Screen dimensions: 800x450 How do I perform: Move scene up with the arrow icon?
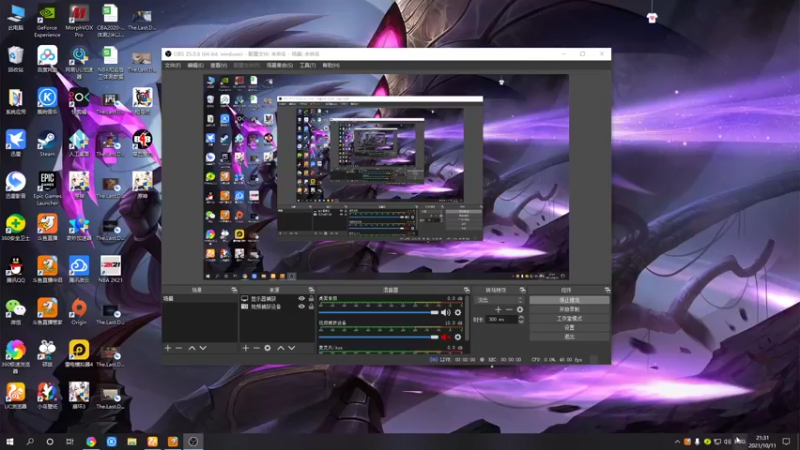(192, 348)
